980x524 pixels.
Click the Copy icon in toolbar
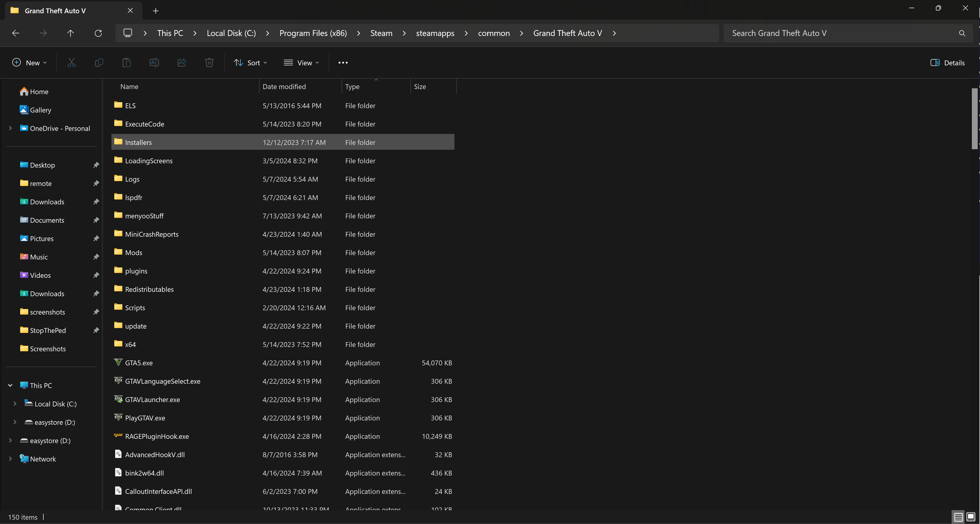pos(99,63)
